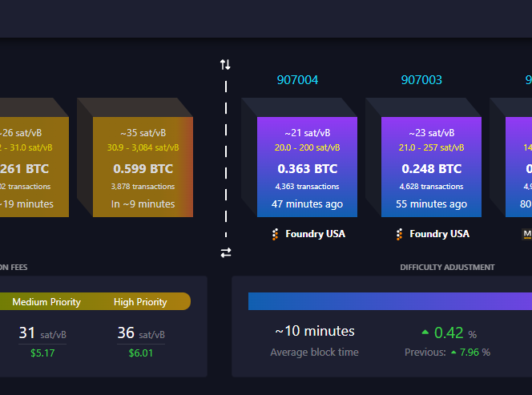The height and width of the screenshot is (395, 532).
Task: Click the 'Average block time' label
Action: tap(315, 353)
